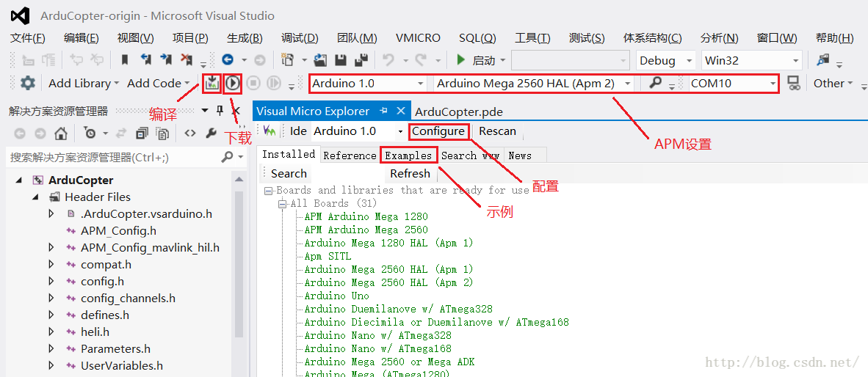Select Arduino Uno in boards list
This screenshot has width=868, height=377.
(x=336, y=296)
